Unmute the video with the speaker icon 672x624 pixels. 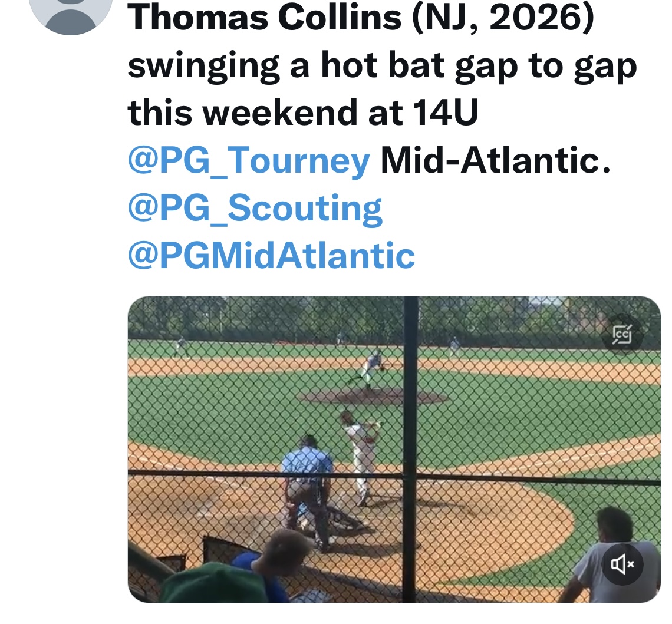pyautogui.click(x=622, y=564)
